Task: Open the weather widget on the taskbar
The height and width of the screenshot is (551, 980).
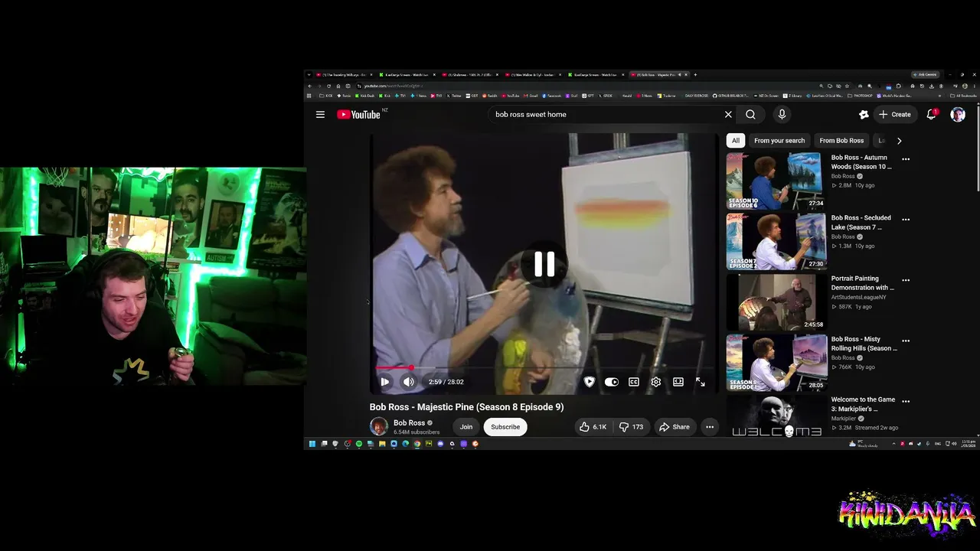Action: coord(863,444)
